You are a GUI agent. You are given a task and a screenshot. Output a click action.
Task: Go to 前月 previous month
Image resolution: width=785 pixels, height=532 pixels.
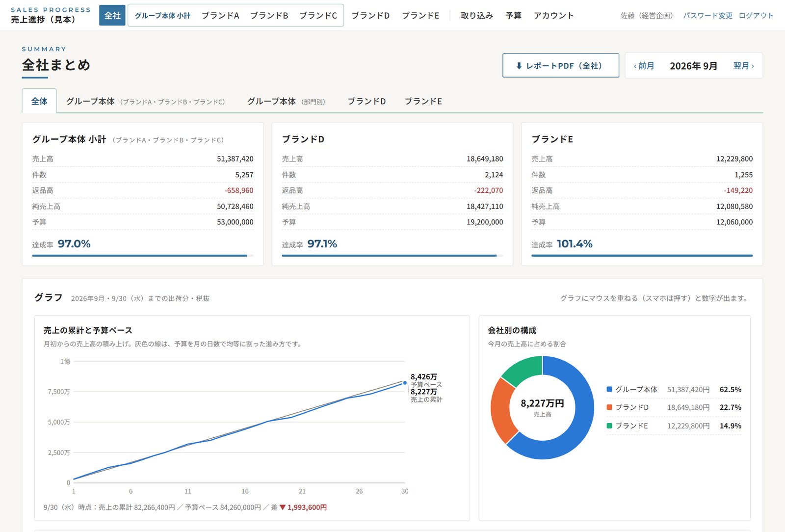(x=644, y=66)
